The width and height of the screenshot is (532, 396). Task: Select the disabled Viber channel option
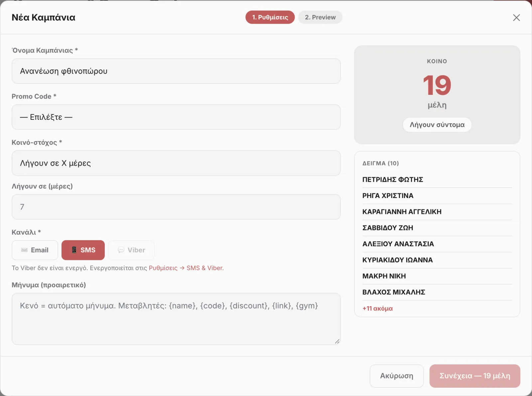click(131, 250)
